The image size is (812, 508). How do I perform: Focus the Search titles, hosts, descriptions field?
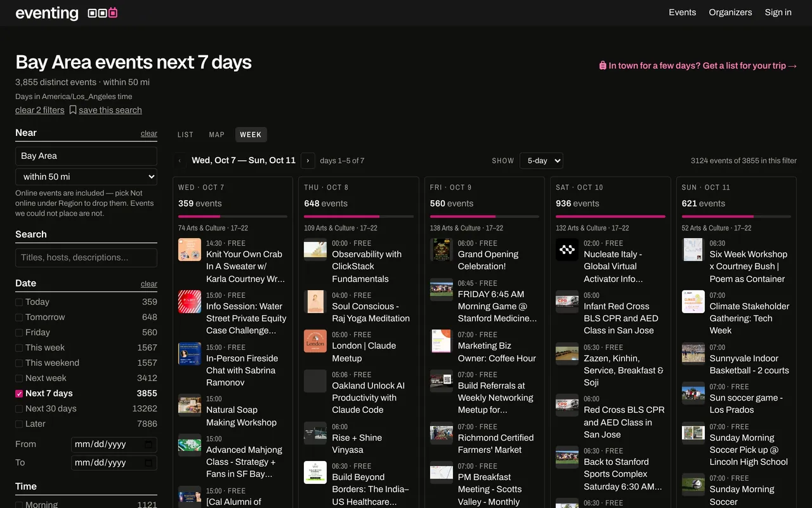(86, 257)
